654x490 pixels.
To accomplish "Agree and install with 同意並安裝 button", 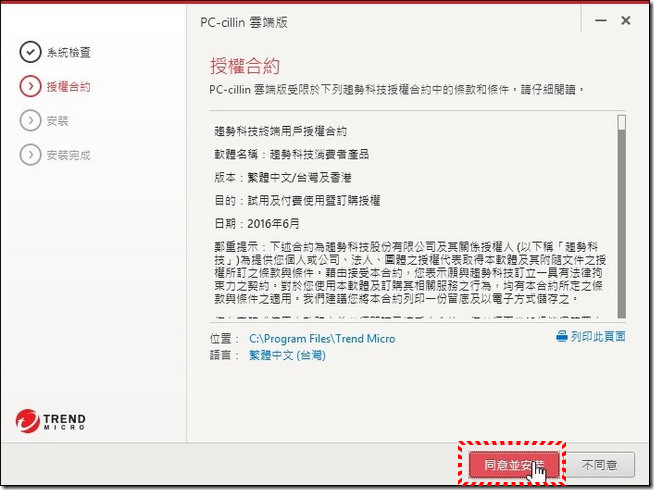I will (514, 465).
